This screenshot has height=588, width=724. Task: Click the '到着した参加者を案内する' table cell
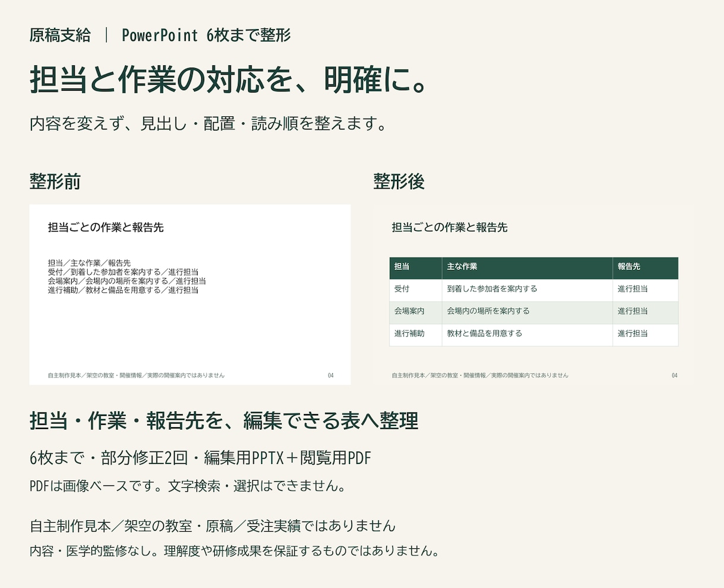527,290
